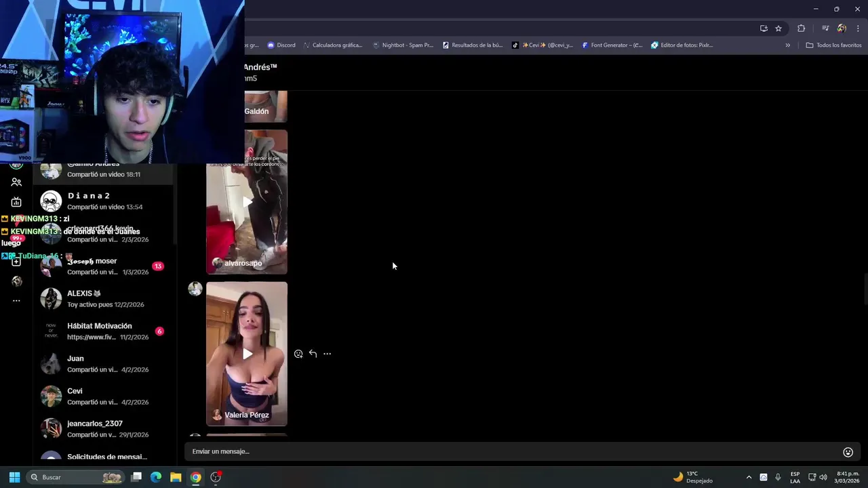Open Resultados de la bú... bookmark
Viewport: 868px width, 488px height.
[x=473, y=45]
